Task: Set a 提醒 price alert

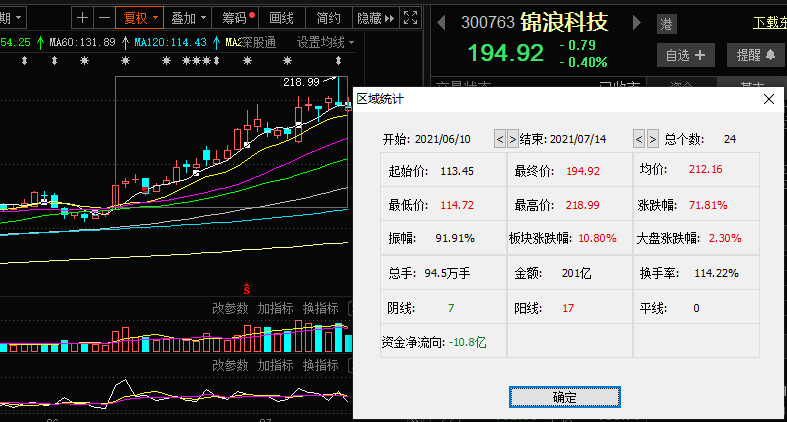Action: click(755, 55)
